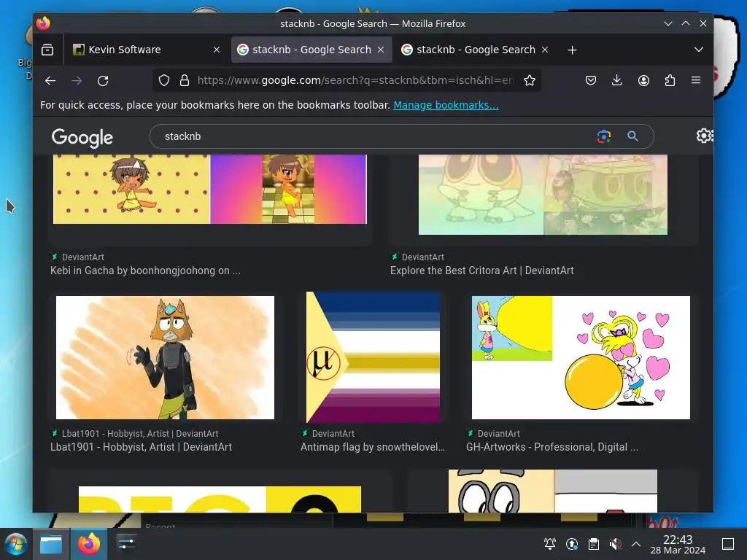747x560 pixels.
Task: Click Antimap flag by snowthelovel link
Action: [x=373, y=447]
